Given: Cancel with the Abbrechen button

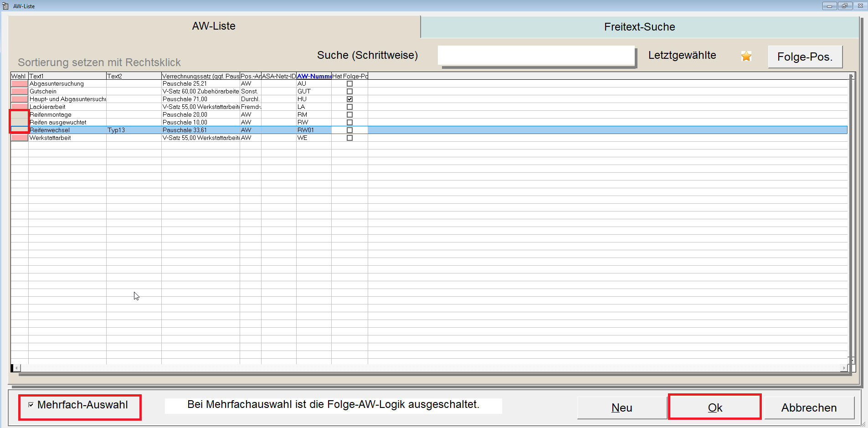Looking at the screenshot, I should click(809, 407).
